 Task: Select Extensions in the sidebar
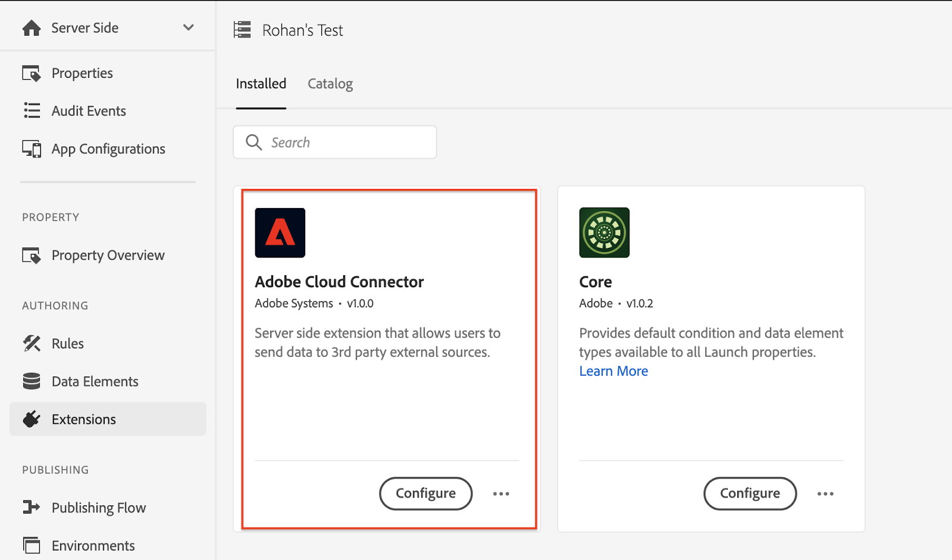(83, 419)
